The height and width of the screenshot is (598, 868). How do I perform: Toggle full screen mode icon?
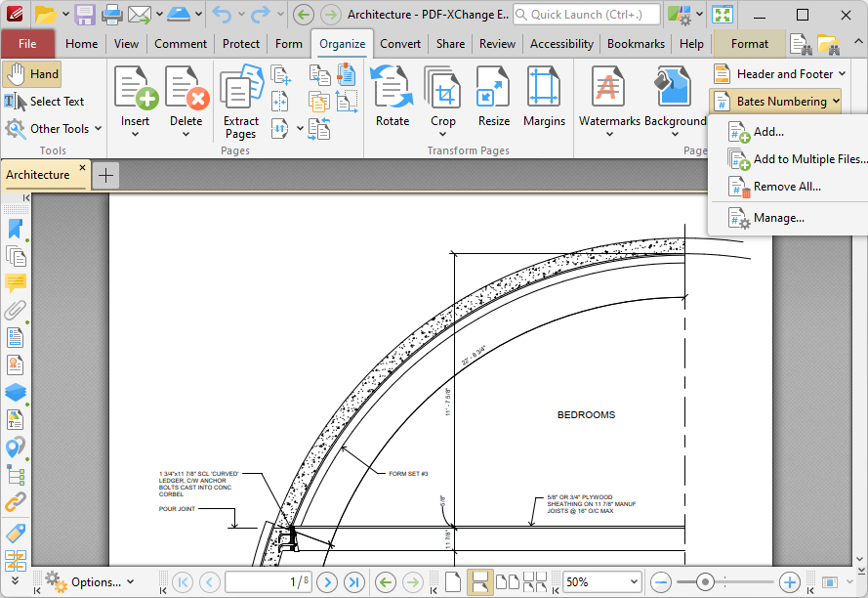point(723,15)
